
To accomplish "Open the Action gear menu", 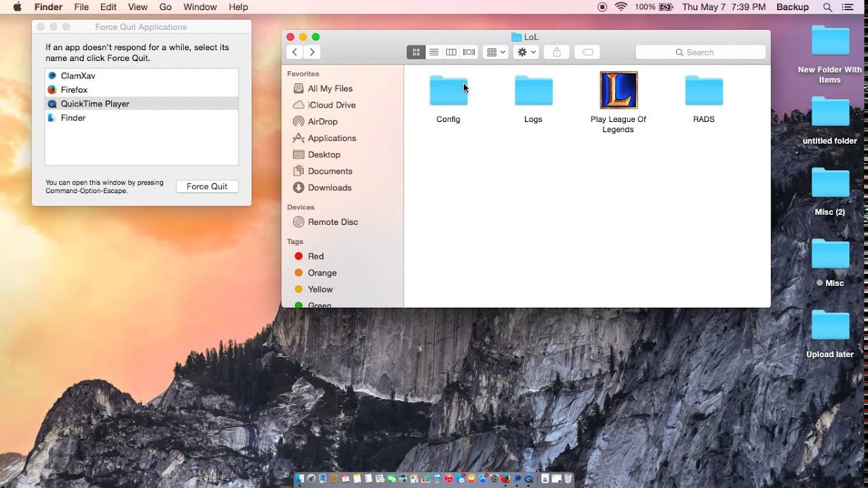I will pos(526,52).
